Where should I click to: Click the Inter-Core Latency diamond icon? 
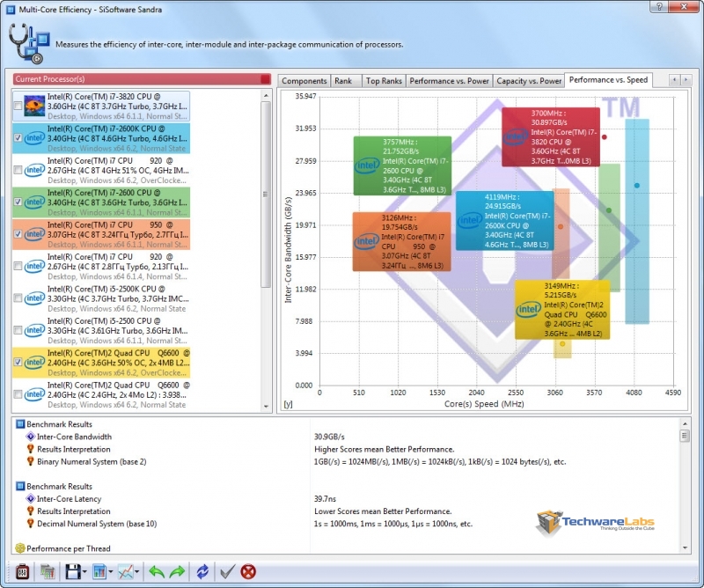pyautogui.click(x=31, y=498)
